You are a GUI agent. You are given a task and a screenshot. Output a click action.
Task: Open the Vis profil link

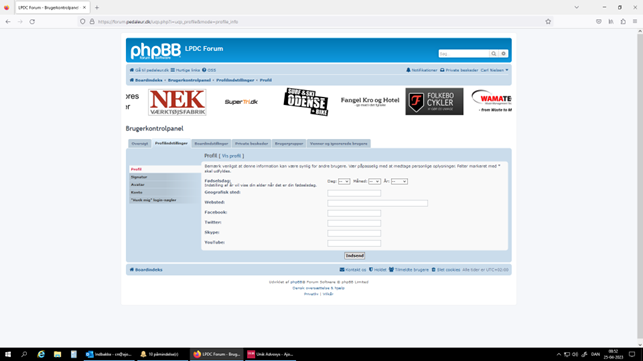click(231, 156)
